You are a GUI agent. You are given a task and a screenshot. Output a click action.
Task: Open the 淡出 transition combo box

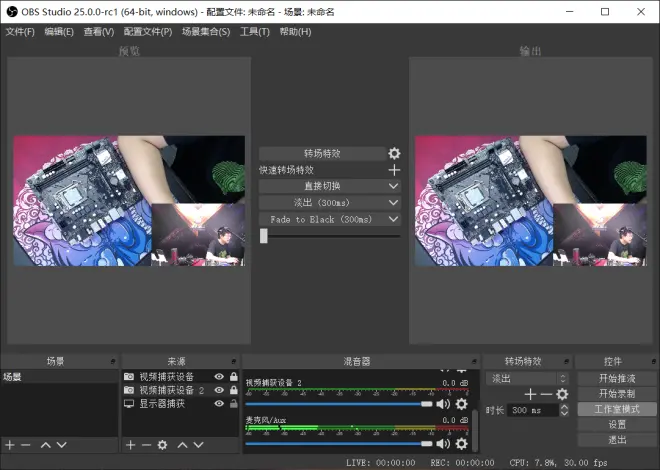(527, 378)
